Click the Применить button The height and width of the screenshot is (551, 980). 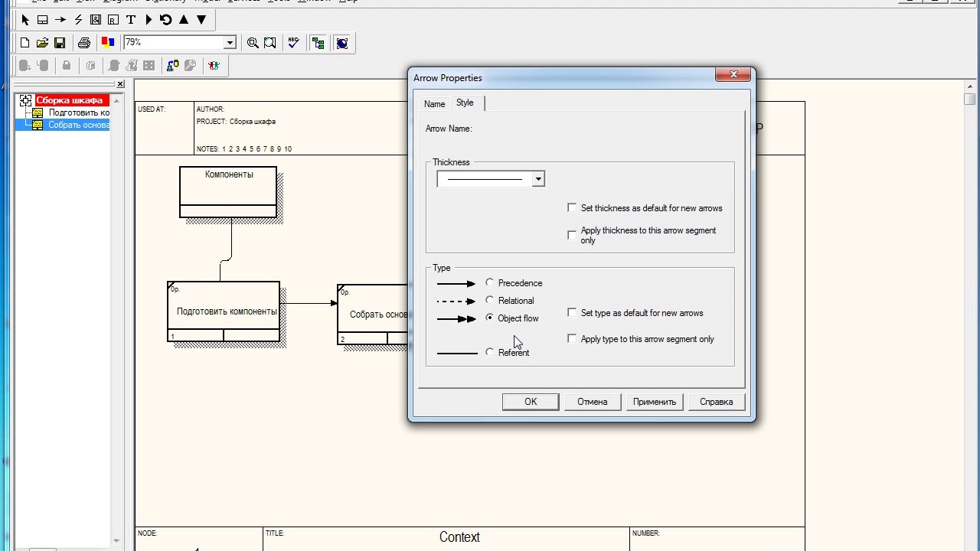pyautogui.click(x=655, y=402)
